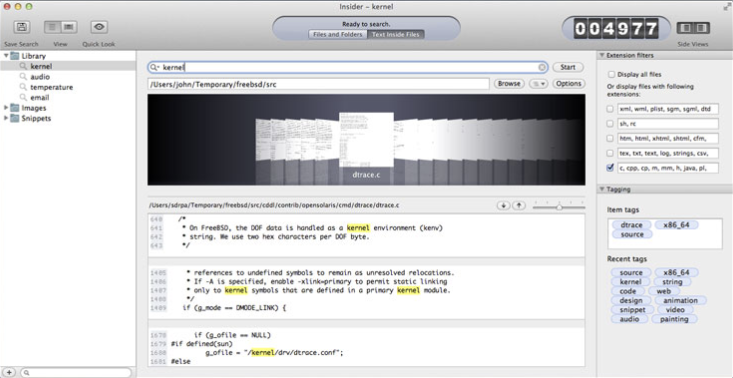This screenshot has height=378, width=733.
Task: Browse for a search folder
Action: 509,84
